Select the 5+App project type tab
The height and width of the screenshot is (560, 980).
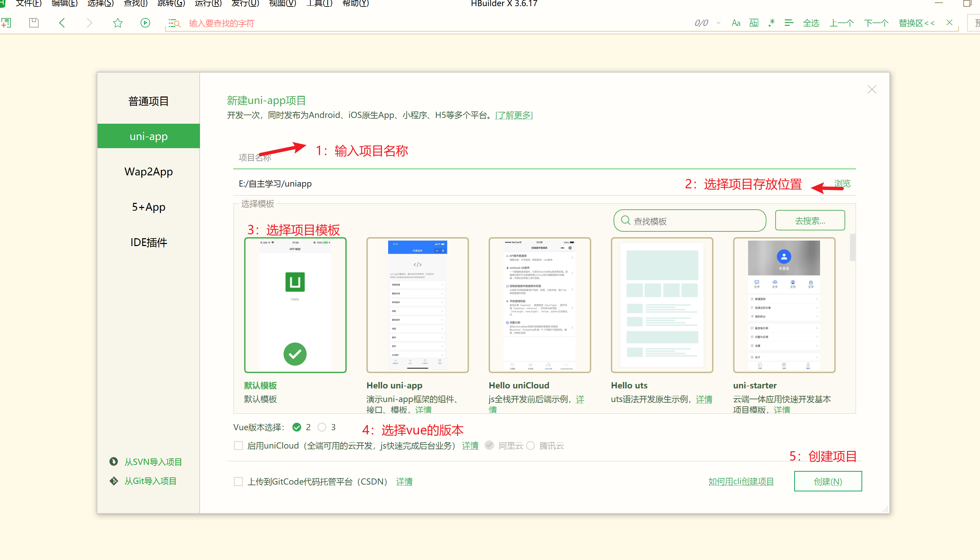tap(148, 207)
